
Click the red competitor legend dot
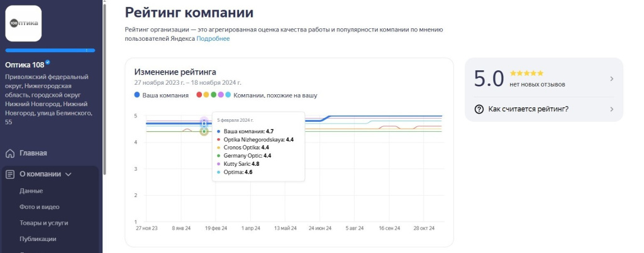[199, 95]
